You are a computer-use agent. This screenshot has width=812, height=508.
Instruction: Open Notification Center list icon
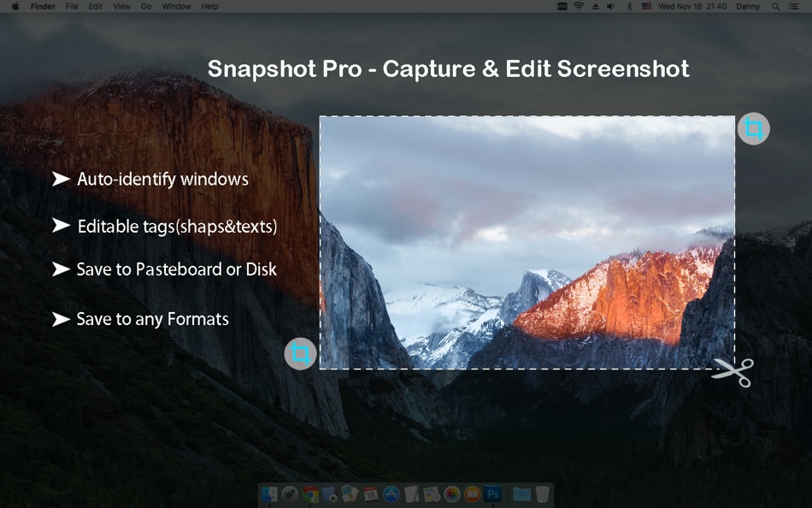(x=793, y=6)
